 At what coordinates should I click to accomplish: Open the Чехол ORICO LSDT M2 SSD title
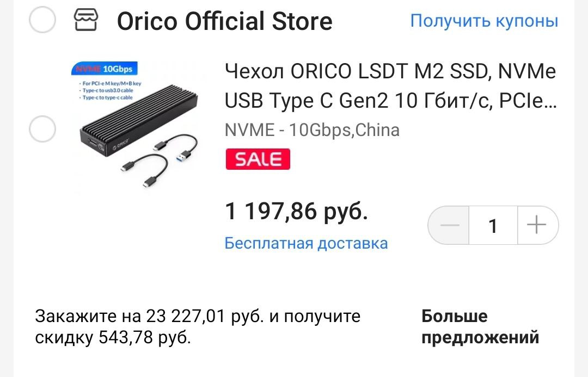390,86
